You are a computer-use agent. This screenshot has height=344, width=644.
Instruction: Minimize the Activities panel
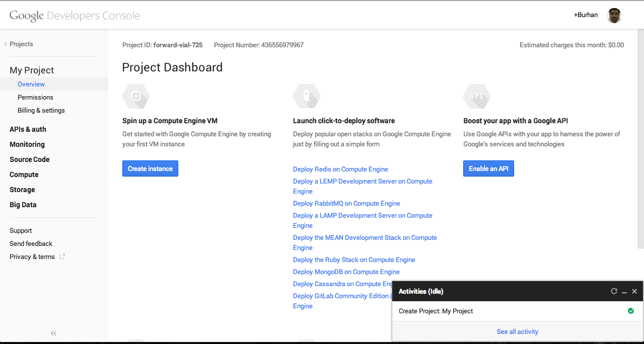(x=624, y=292)
